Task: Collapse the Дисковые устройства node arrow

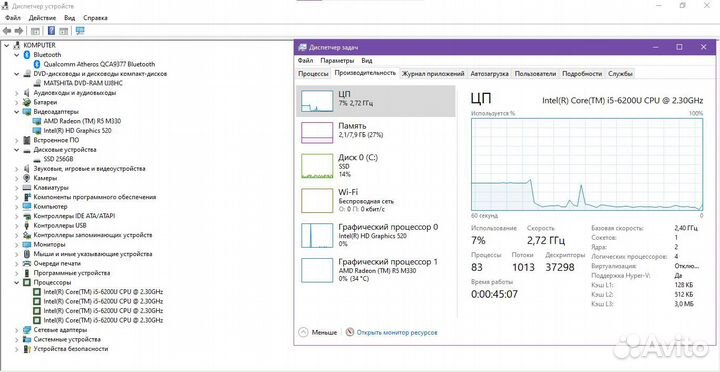Action: tap(17, 150)
